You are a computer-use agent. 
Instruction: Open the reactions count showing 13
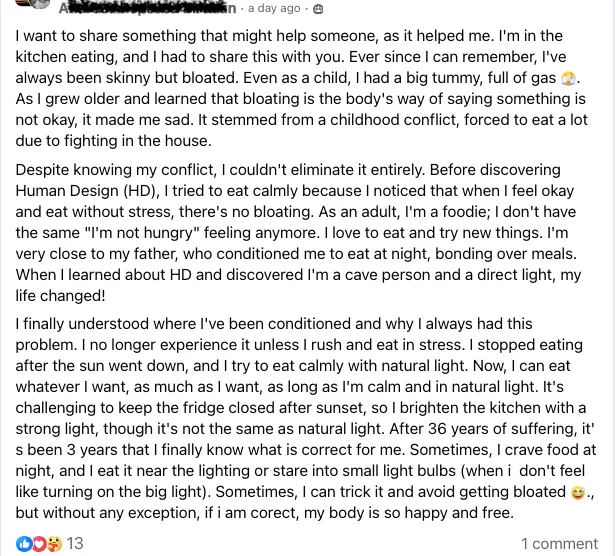coord(75,543)
